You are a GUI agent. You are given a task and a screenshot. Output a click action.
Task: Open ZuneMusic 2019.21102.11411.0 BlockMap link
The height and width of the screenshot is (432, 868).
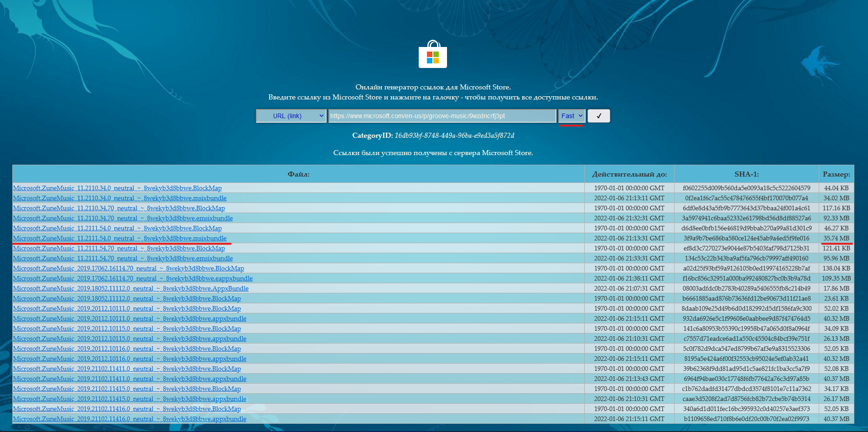(x=127, y=369)
